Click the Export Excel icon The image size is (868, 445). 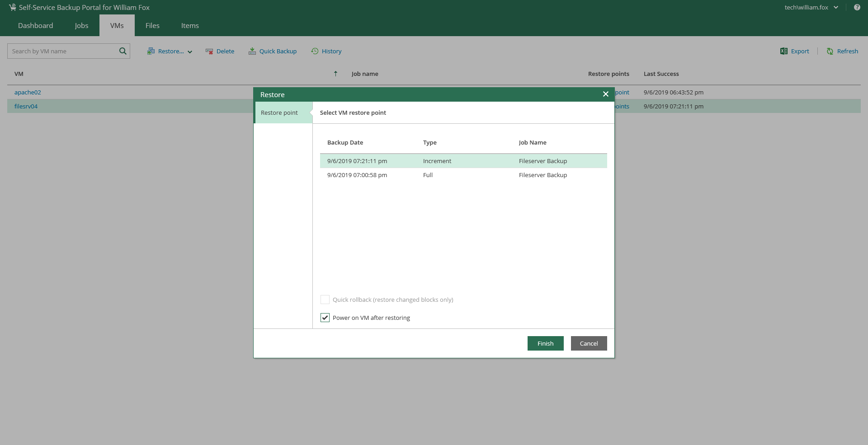pyautogui.click(x=784, y=51)
